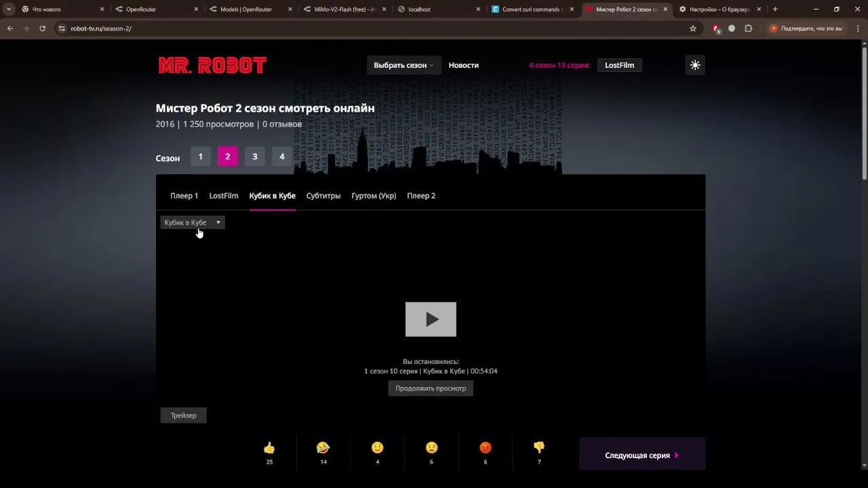Open the Новости link
Viewport: 868px width, 488px height.
(464, 65)
